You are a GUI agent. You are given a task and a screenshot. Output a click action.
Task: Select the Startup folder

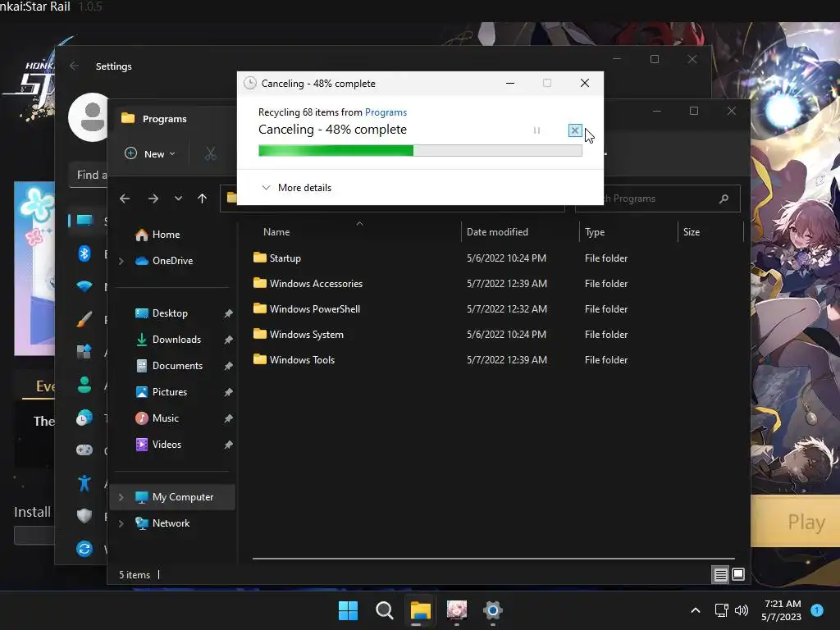pyautogui.click(x=285, y=258)
